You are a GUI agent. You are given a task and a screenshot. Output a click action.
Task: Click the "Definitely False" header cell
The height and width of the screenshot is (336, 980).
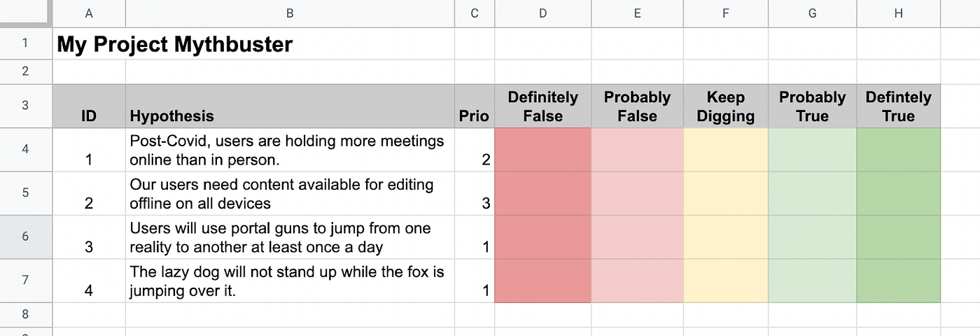click(542, 106)
